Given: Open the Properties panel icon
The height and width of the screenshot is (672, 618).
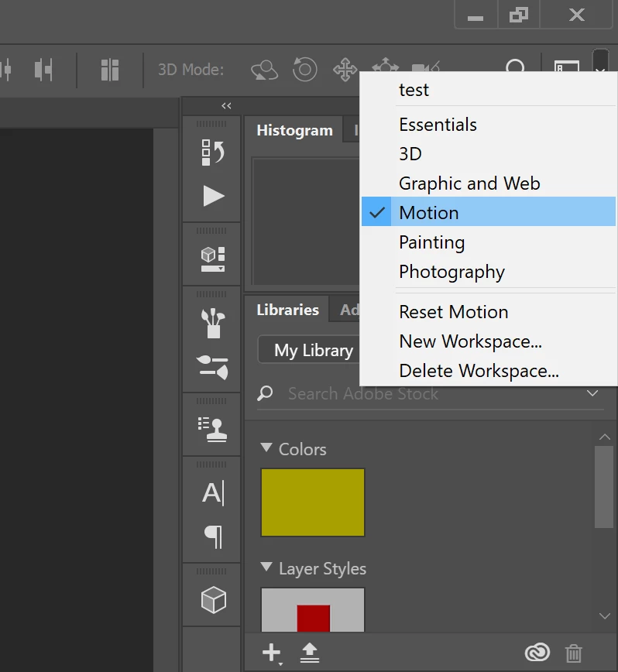Looking at the screenshot, I should click(x=212, y=259).
